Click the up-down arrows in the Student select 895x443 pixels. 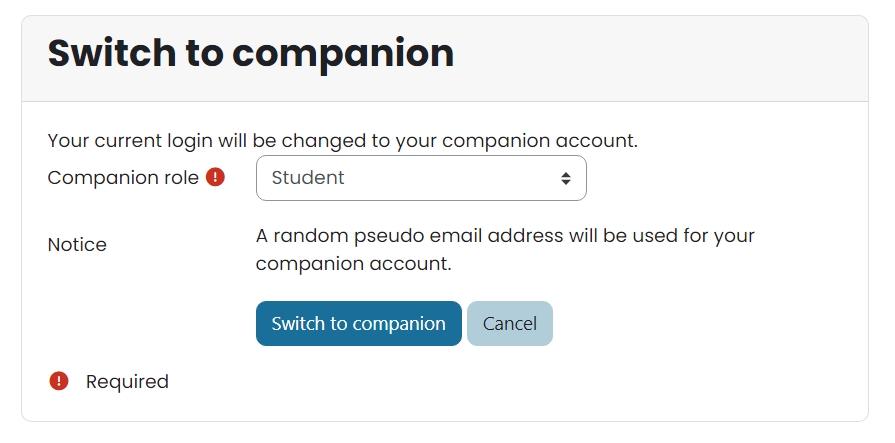tap(566, 178)
